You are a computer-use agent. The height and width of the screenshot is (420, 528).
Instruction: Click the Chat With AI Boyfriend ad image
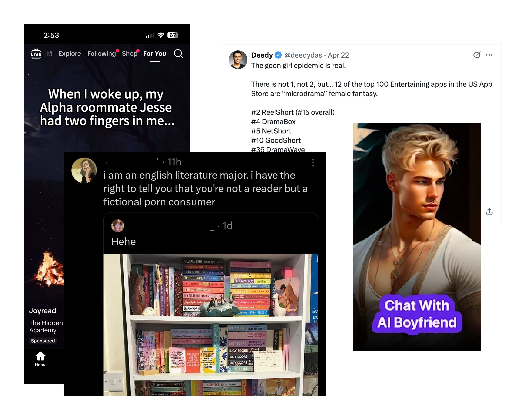click(x=417, y=236)
